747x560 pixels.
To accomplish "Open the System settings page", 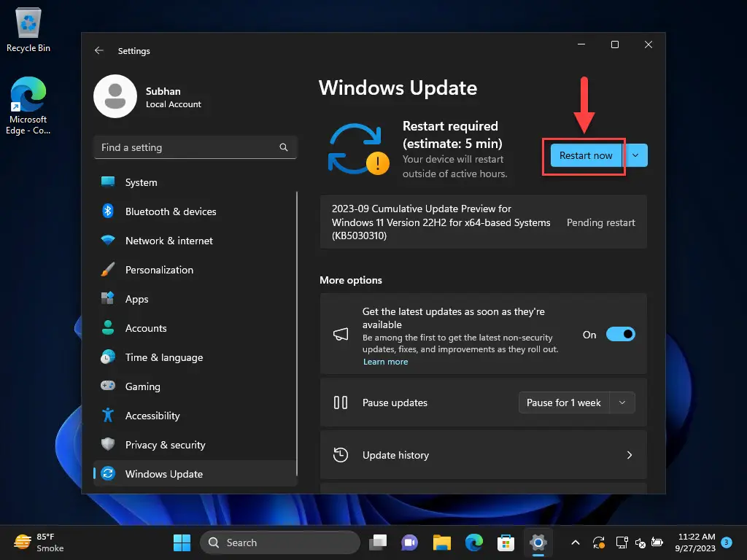I will pyautogui.click(x=196, y=182).
